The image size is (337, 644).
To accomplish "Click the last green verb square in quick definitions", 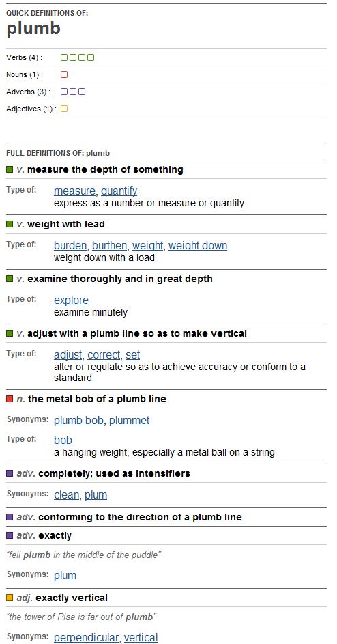I will pos(91,57).
